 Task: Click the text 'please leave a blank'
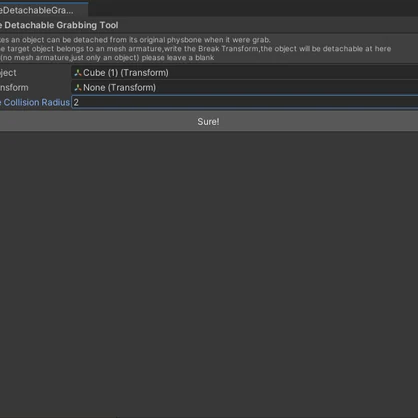[x=178, y=58]
